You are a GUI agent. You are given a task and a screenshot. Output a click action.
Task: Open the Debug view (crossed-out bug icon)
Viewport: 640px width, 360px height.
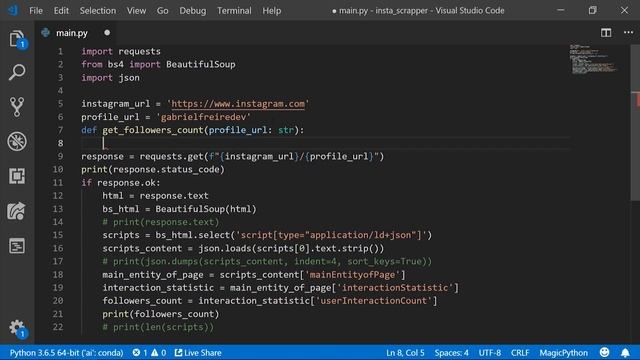point(17,142)
